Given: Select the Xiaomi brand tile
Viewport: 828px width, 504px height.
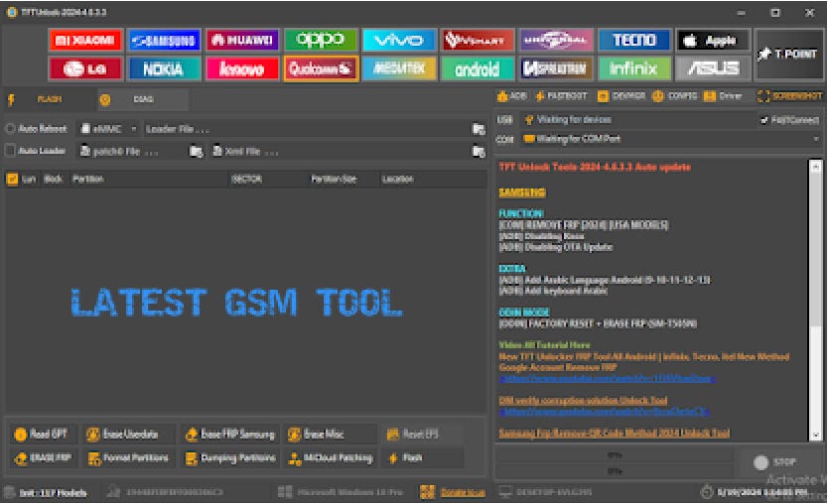Looking at the screenshot, I should [85, 40].
